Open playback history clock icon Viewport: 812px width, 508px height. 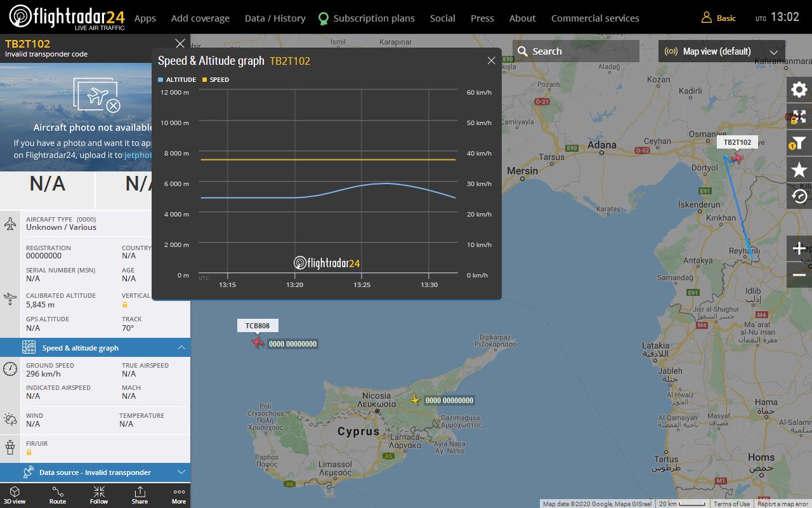(799, 196)
